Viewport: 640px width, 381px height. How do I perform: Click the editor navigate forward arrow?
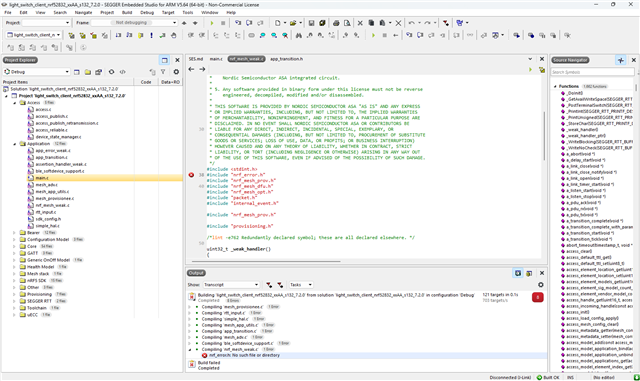pyautogui.click(x=202, y=69)
